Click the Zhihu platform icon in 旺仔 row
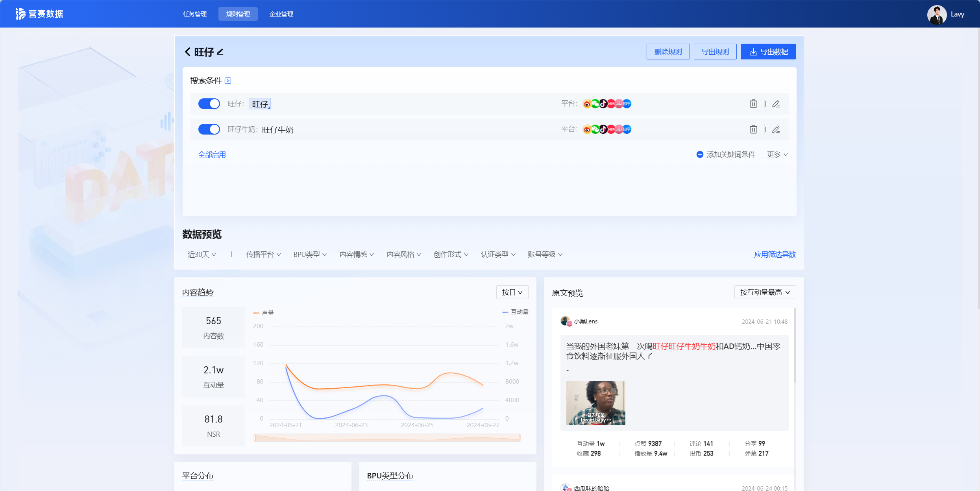The height and width of the screenshot is (491, 980). (x=627, y=104)
